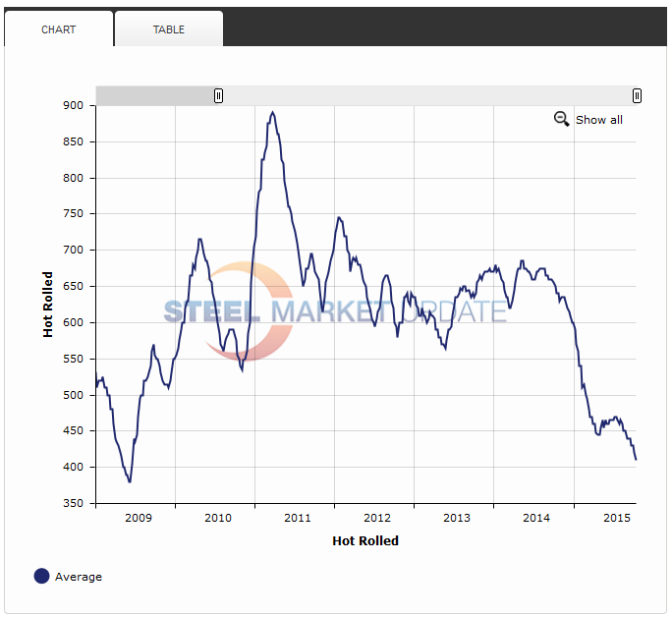The height and width of the screenshot is (617, 672).
Task: Click the early 2012 peak near 745
Action: 339,218
